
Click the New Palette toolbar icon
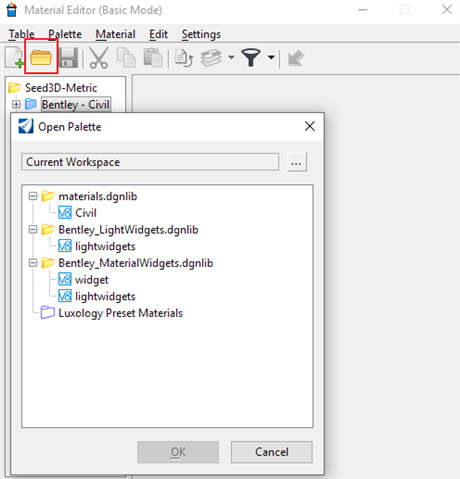[14, 58]
